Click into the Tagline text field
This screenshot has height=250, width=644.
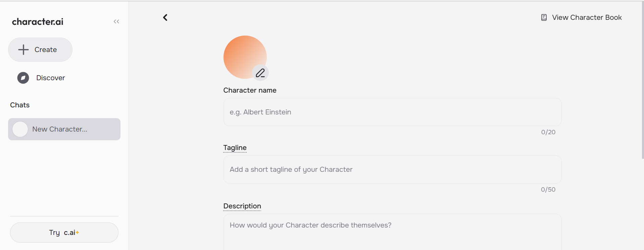pyautogui.click(x=392, y=169)
